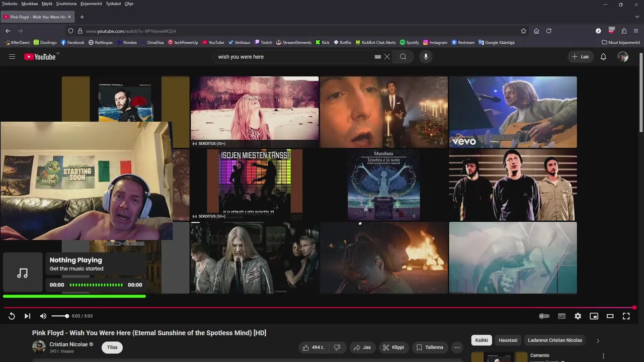Viewport: 644px width, 362px height.
Task: Open the vevo concert guitar thumbnail
Action: [513, 112]
